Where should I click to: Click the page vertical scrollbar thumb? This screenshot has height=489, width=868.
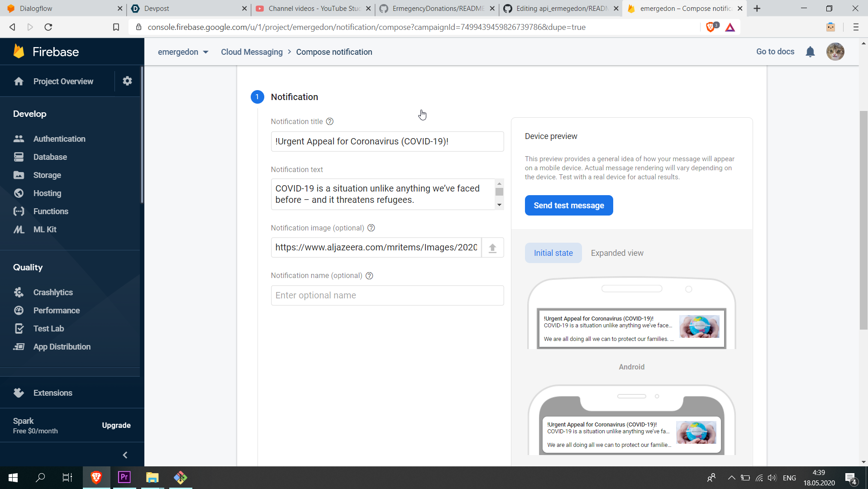click(x=863, y=220)
